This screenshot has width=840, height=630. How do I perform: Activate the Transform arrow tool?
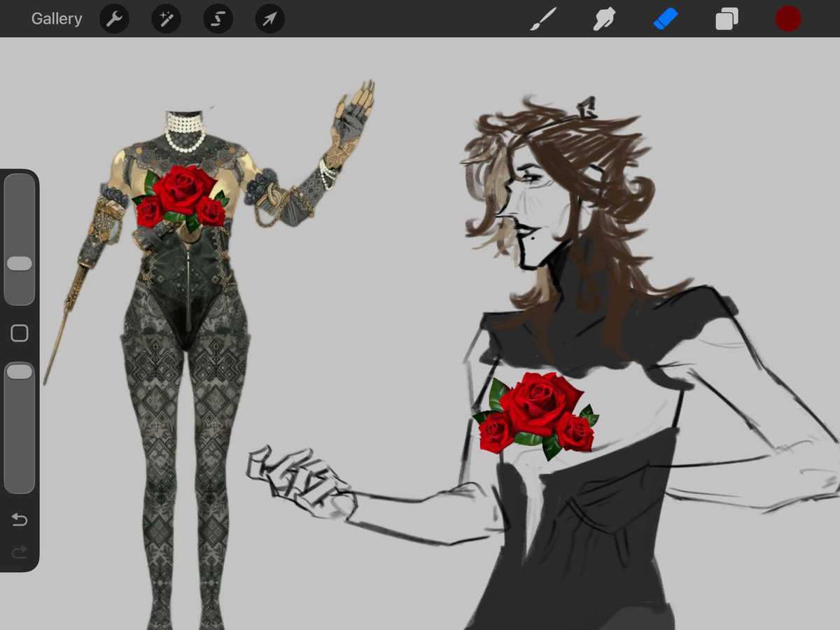point(269,19)
